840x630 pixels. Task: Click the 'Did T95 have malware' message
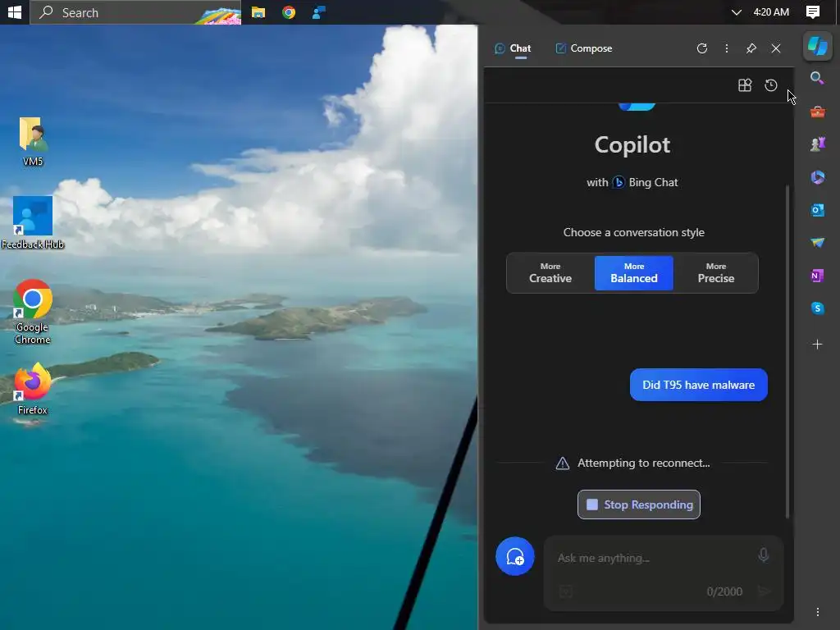(699, 385)
